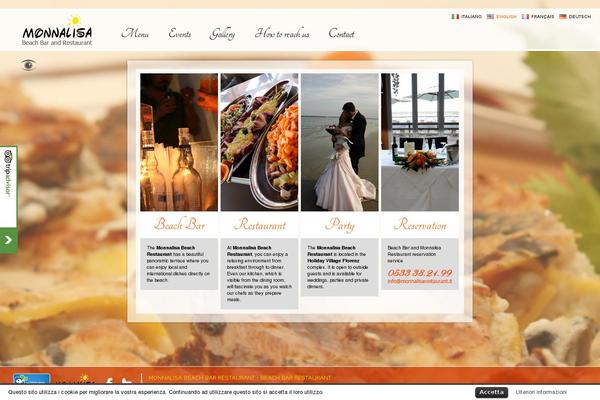
Task: Click the French flag icon
Action: [525, 17]
